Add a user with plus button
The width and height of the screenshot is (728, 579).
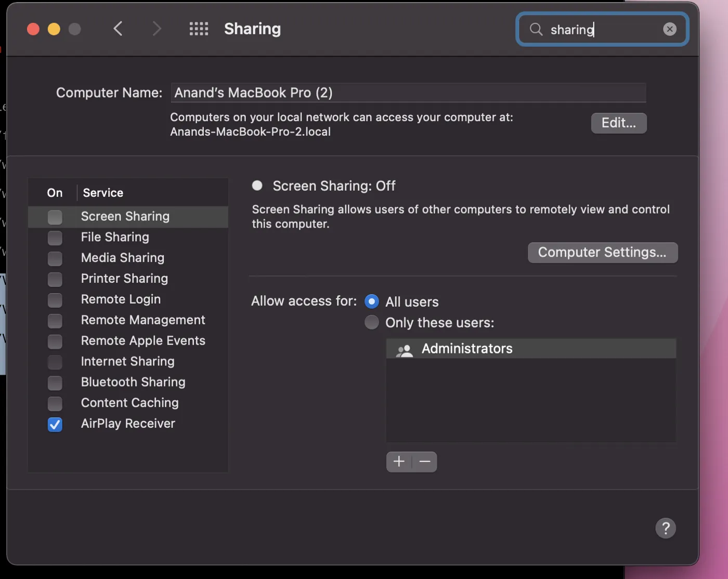pos(399,462)
